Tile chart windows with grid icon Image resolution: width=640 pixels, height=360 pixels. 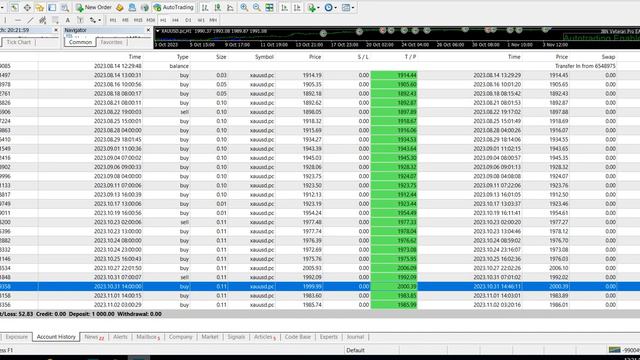pyautogui.click(x=269, y=8)
